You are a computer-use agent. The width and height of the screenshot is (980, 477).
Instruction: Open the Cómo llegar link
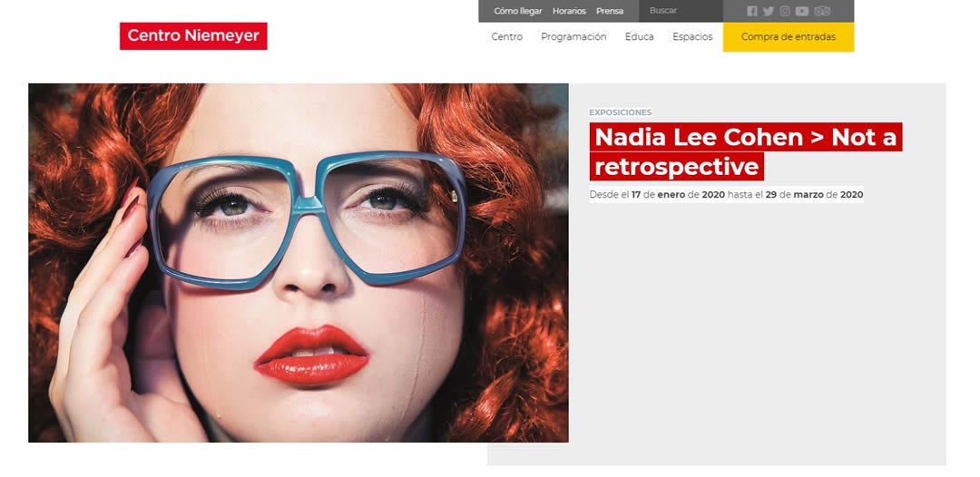click(518, 11)
